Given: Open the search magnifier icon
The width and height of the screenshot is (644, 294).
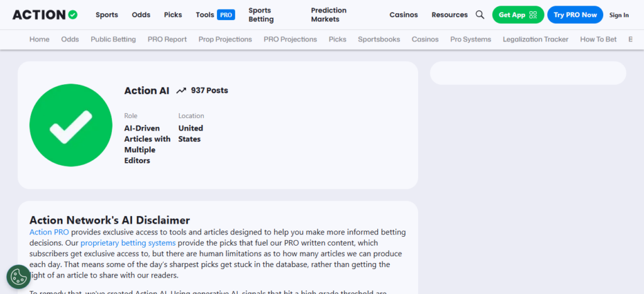Looking at the screenshot, I should pos(480,14).
